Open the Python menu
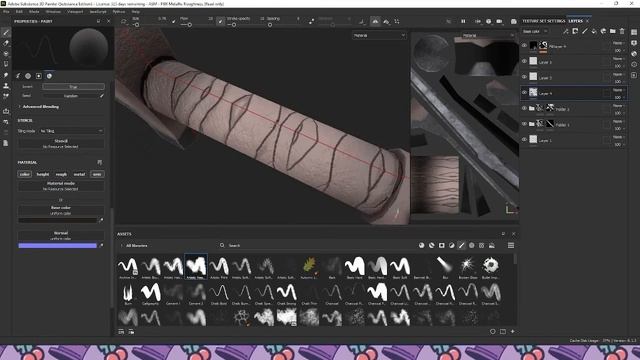The image size is (640, 360). (x=119, y=11)
